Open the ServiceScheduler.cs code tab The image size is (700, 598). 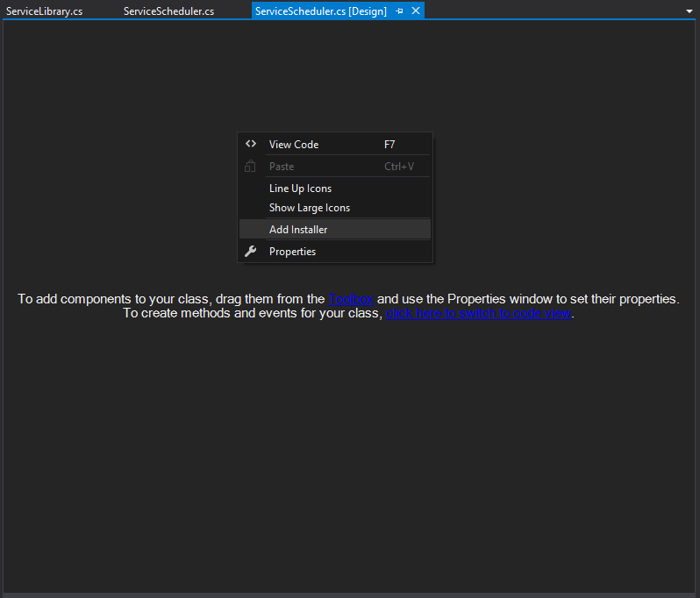pyautogui.click(x=168, y=11)
